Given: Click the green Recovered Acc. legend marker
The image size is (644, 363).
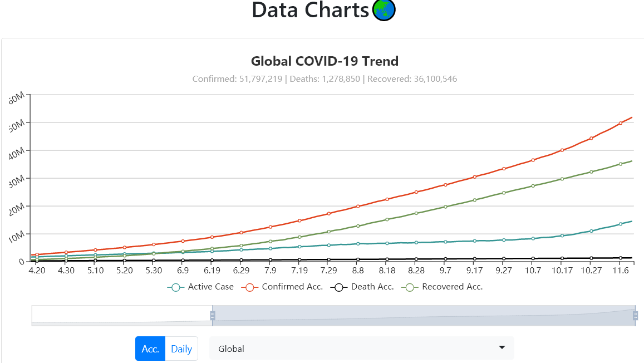Looking at the screenshot, I should click(410, 287).
